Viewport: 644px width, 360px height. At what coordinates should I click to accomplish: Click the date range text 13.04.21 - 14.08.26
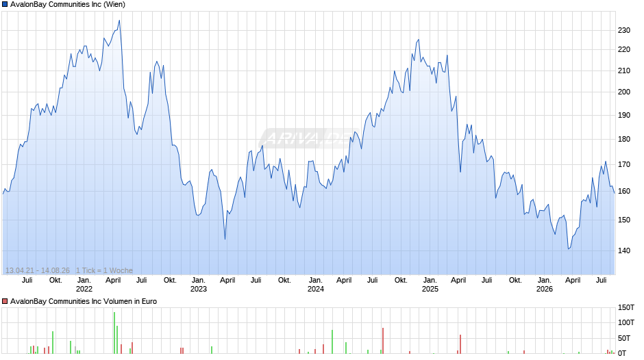tap(38, 270)
